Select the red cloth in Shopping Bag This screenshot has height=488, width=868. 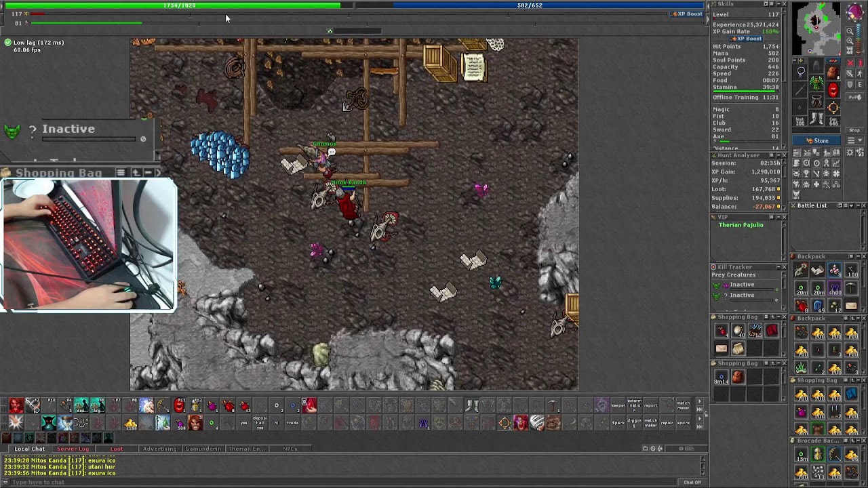[x=772, y=331]
